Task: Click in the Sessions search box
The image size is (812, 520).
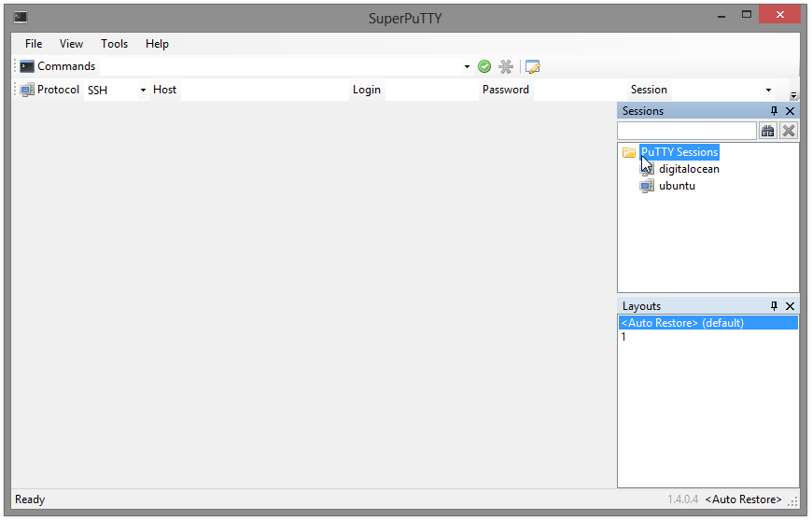Action: pyautogui.click(x=687, y=131)
